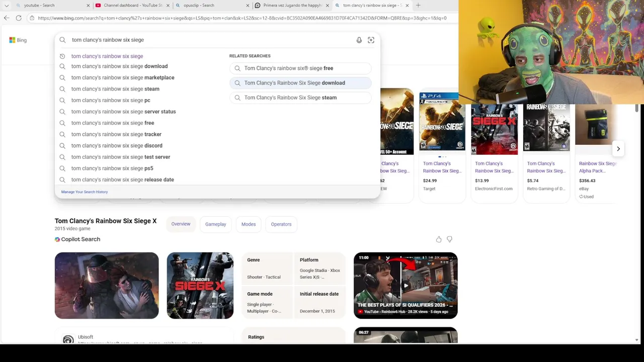The width and height of the screenshot is (644, 362).
Task: Click related search 'Rainbow Six Siege download'
Action: (300, 83)
